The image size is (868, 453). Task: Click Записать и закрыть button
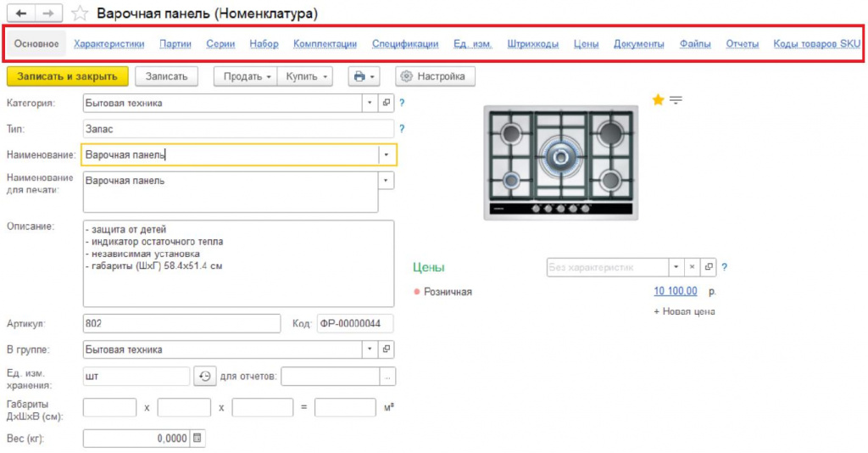pos(68,76)
